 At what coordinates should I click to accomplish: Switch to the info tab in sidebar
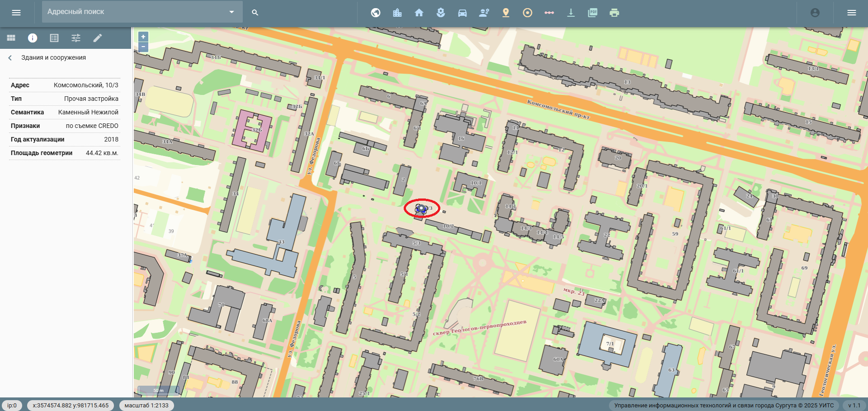(x=33, y=38)
